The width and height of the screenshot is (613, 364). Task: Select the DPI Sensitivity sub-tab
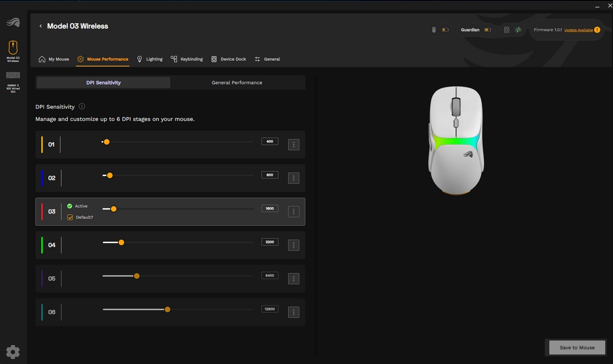click(x=103, y=83)
